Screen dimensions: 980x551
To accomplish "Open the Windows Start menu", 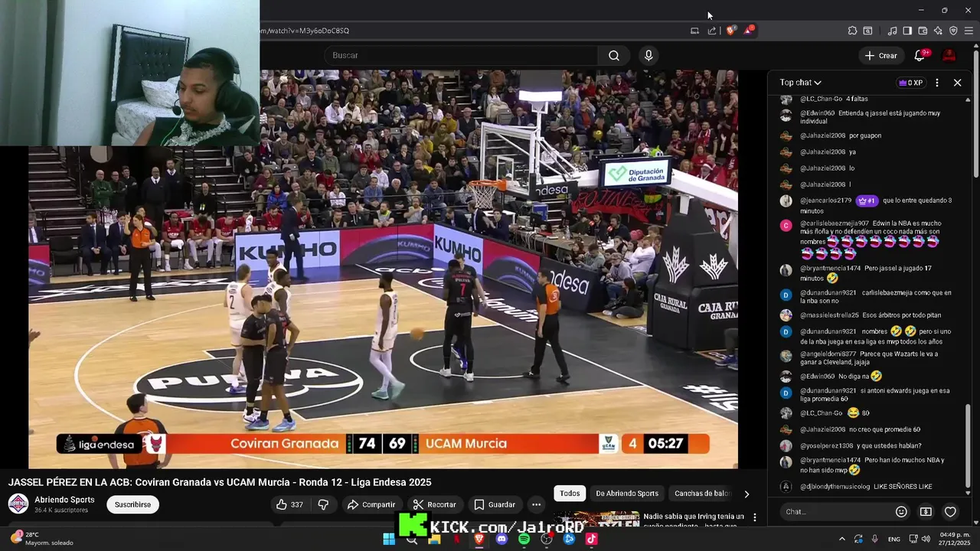I will click(x=389, y=539).
